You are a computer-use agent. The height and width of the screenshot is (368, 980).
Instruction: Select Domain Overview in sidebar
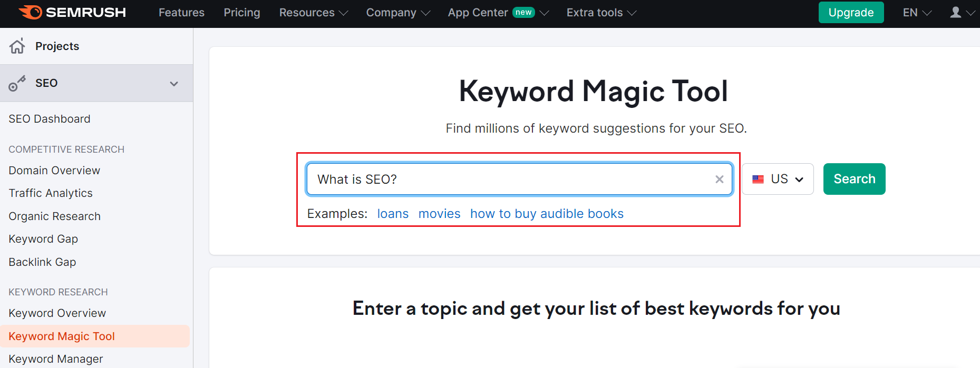[54, 171]
